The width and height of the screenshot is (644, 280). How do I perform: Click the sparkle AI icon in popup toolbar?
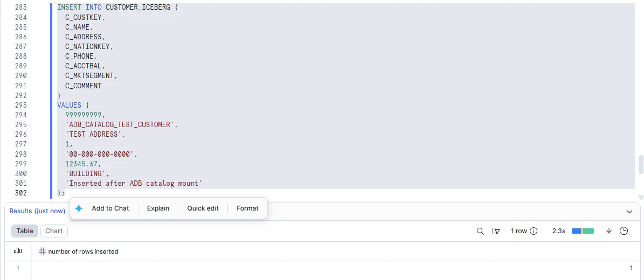click(79, 208)
